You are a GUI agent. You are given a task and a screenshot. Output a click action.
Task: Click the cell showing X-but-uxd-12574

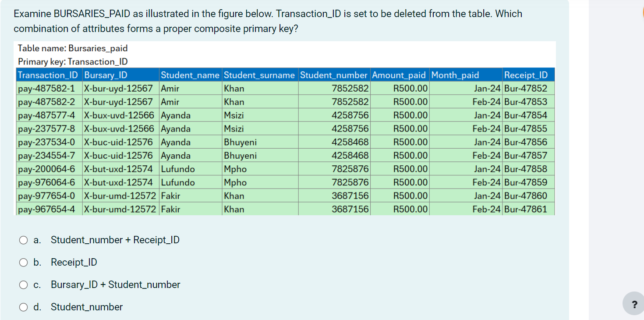(x=117, y=169)
